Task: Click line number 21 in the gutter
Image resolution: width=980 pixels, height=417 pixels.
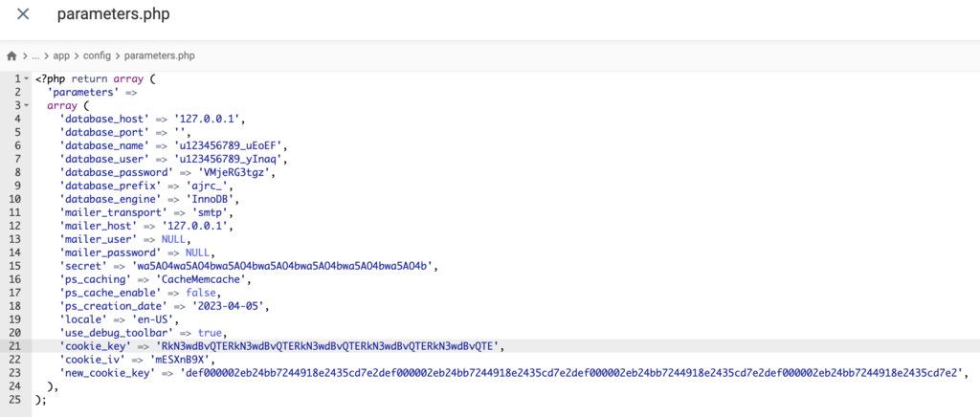Action: click(15, 345)
